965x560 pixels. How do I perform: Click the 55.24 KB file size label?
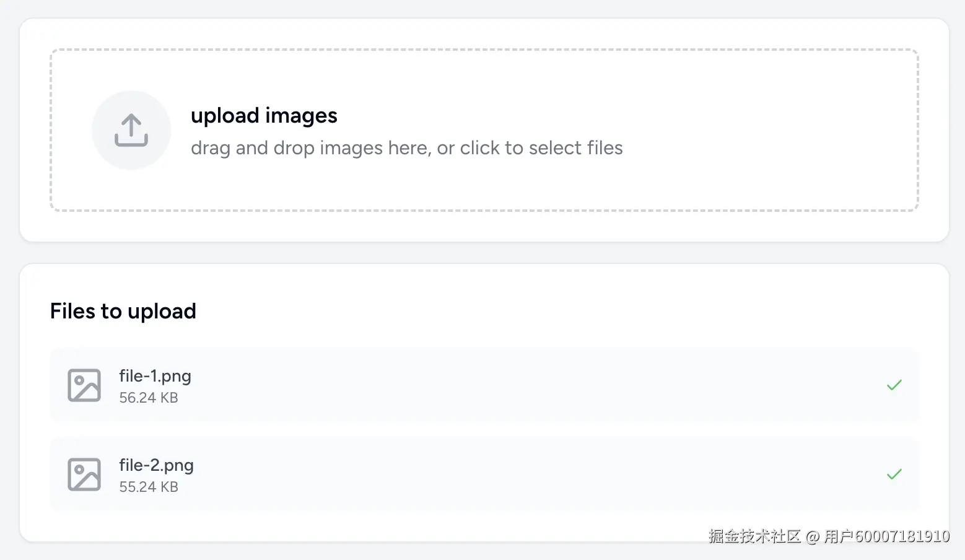(149, 487)
